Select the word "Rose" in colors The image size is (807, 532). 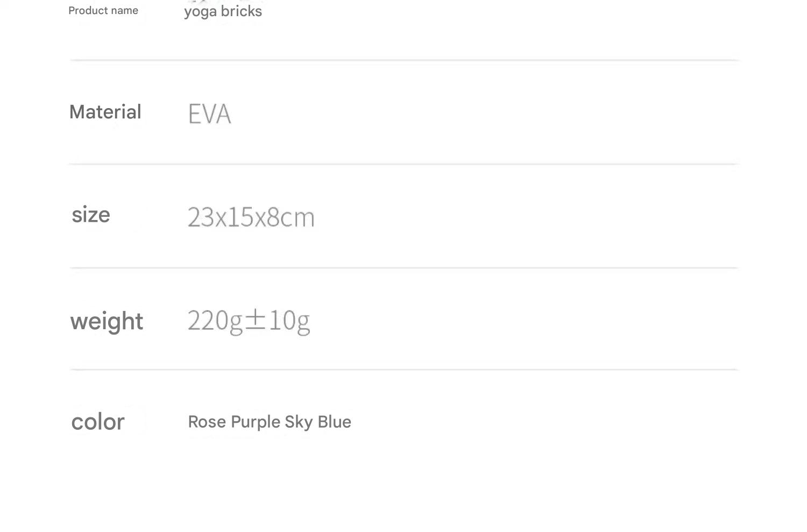click(x=207, y=422)
